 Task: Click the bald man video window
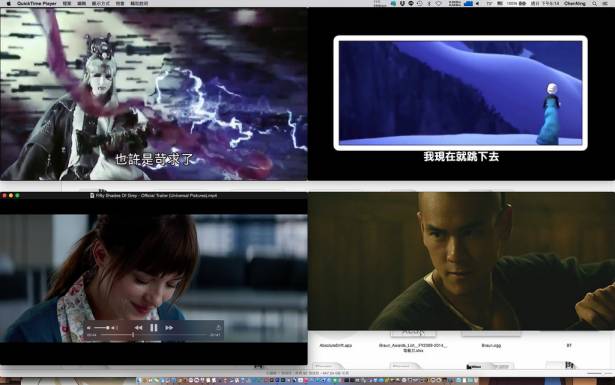461,261
